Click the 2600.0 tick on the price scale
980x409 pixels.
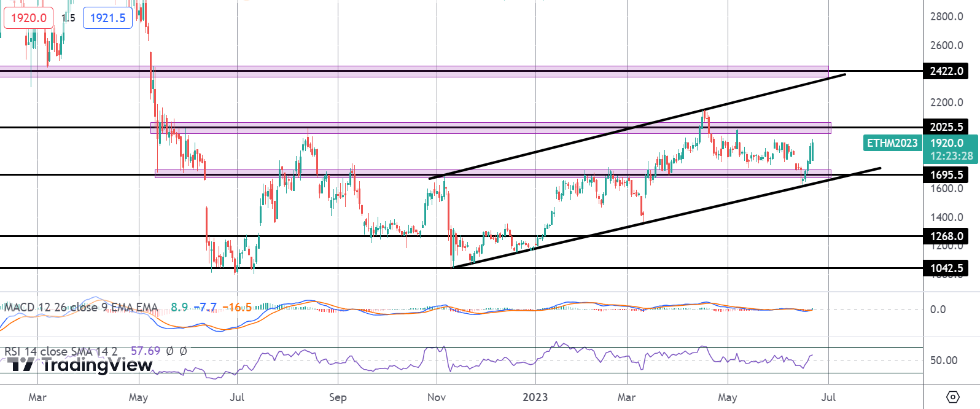click(x=946, y=45)
